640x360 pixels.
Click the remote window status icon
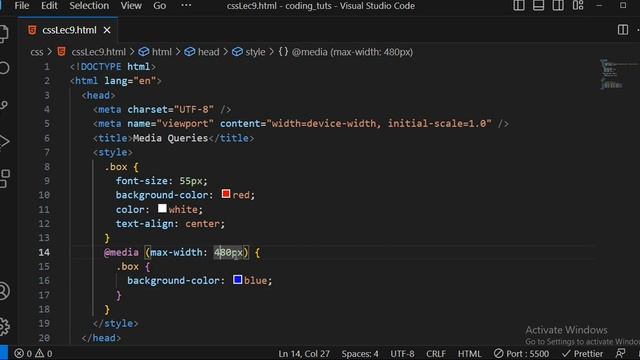click(4, 353)
